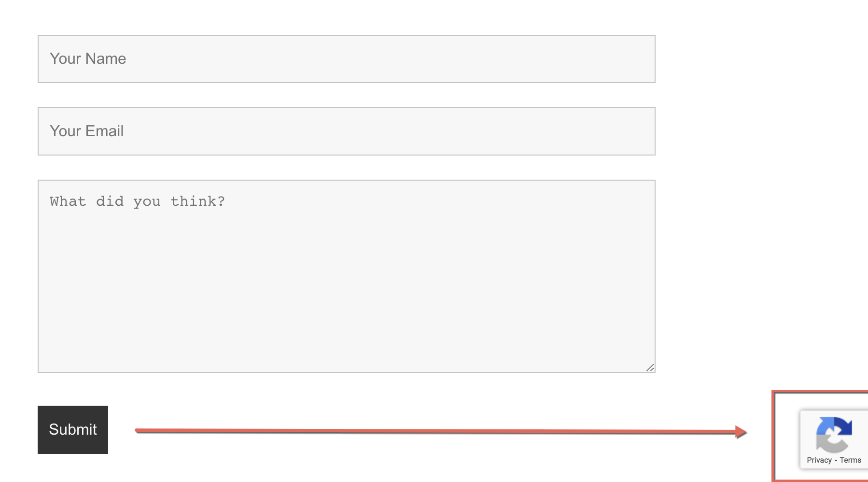The height and width of the screenshot is (482, 868).
Task: Click the reCAPTCHA logo icon
Action: (x=834, y=434)
